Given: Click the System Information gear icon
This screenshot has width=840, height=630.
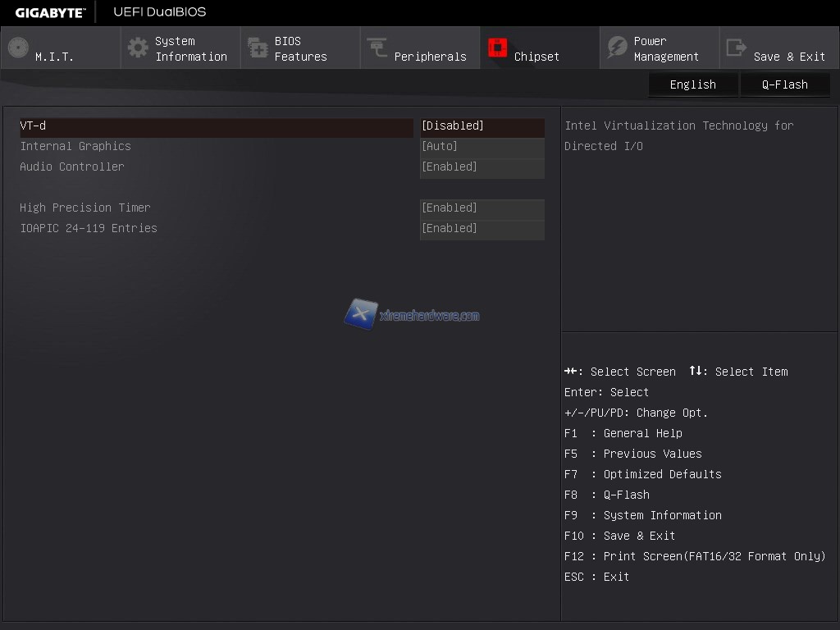Looking at the screenshot, I should click(x=138, y=48).
